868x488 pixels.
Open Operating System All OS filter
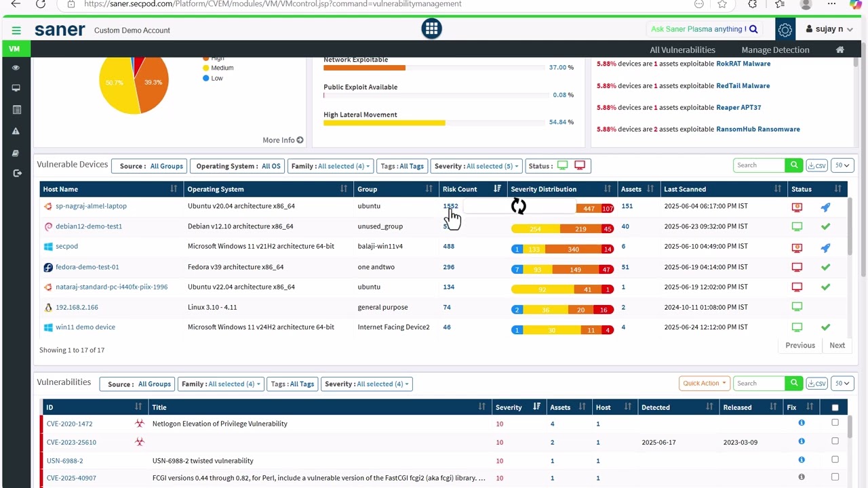tap(237, 166)
